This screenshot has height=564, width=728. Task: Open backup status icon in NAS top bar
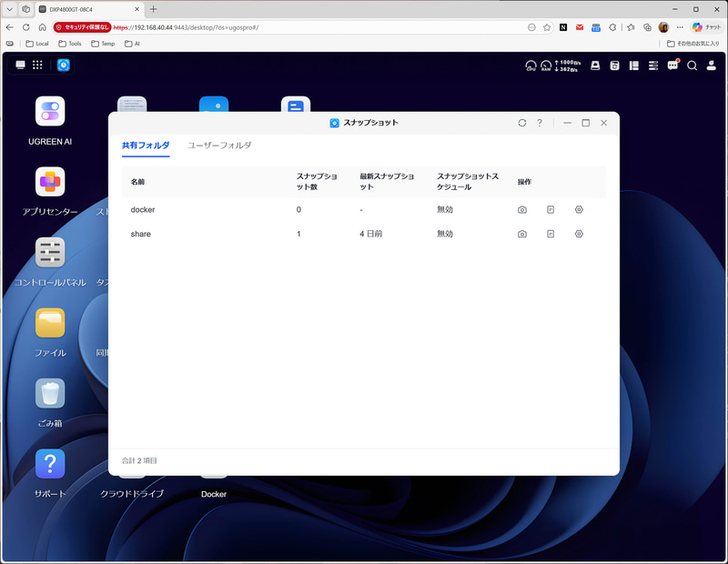tap(615, 65)
